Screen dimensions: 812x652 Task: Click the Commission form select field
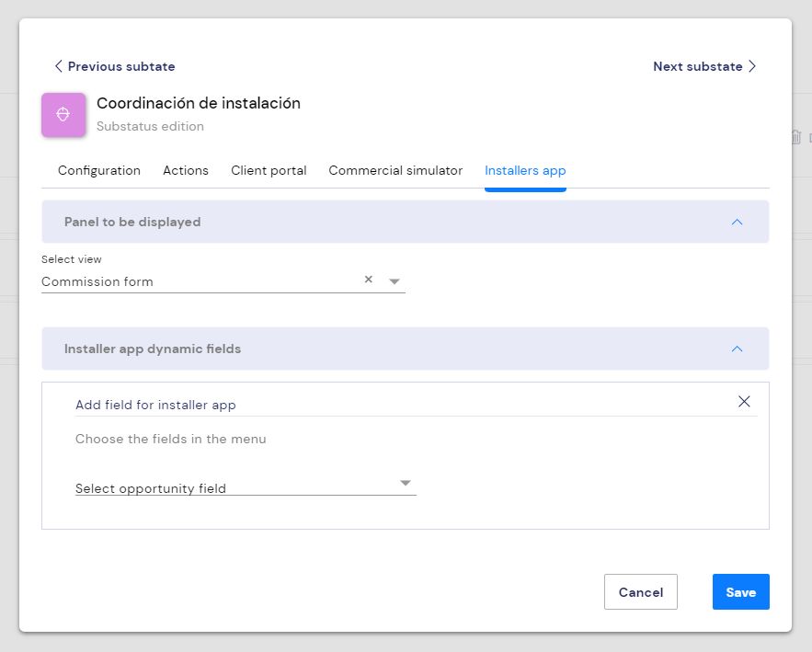point(223,281)
